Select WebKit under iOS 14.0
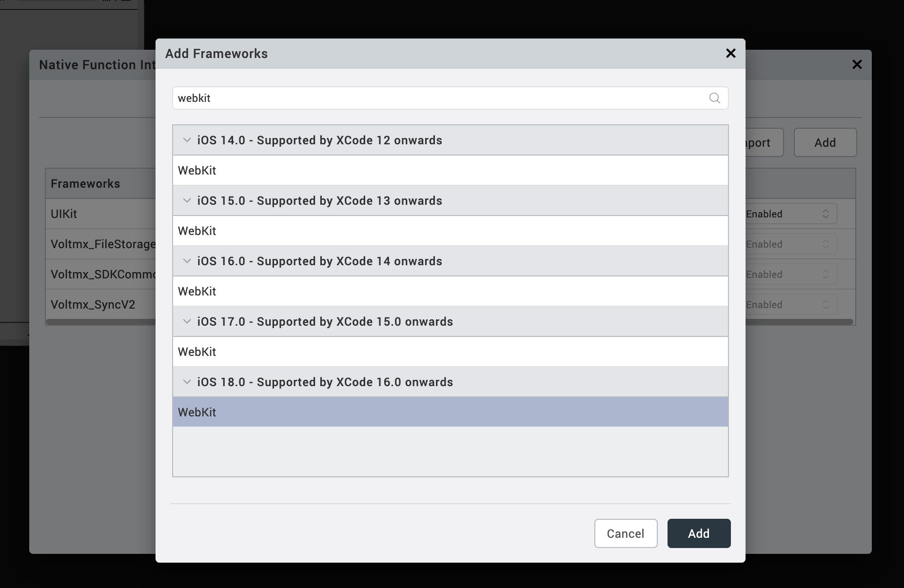 pyautogui.click(x=450, y=170)
